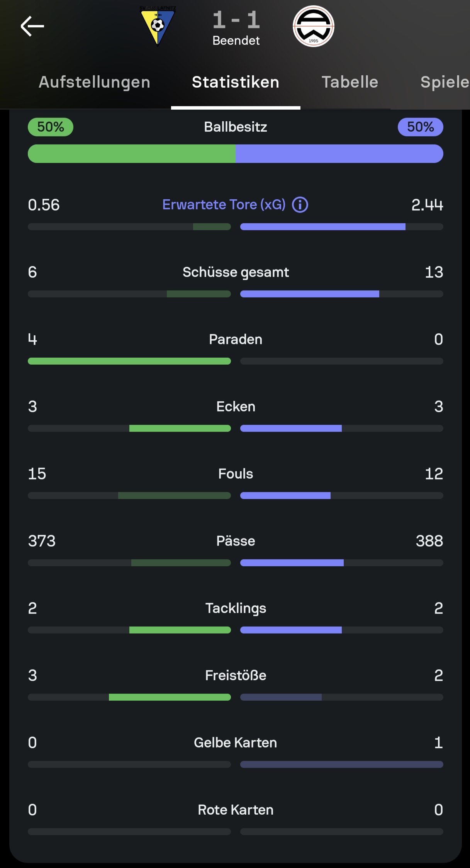Tap the away xG bar showing 2.44
Viewport: 470px width, 868px height.
pos(342,227)
